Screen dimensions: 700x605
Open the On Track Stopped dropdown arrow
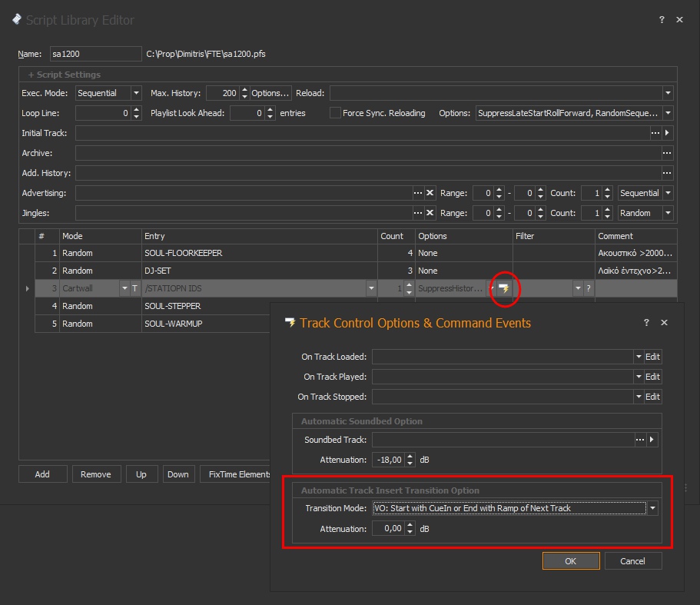[639, 397]
